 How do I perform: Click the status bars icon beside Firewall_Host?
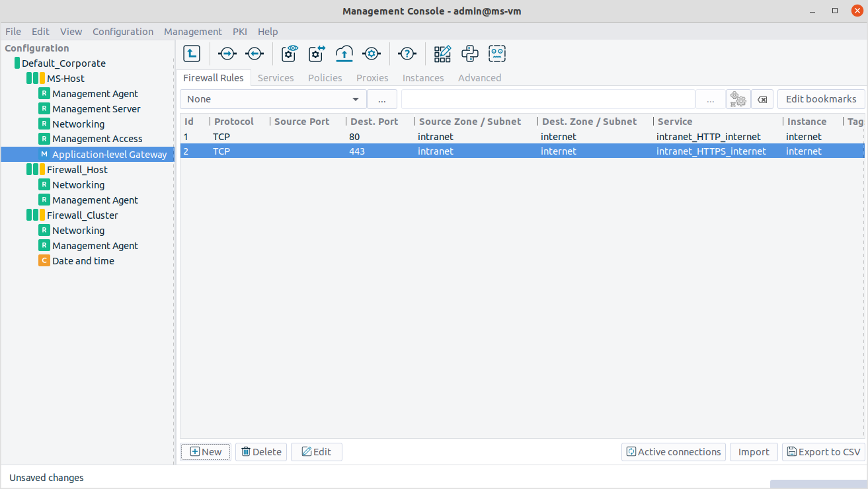(36, 170)
